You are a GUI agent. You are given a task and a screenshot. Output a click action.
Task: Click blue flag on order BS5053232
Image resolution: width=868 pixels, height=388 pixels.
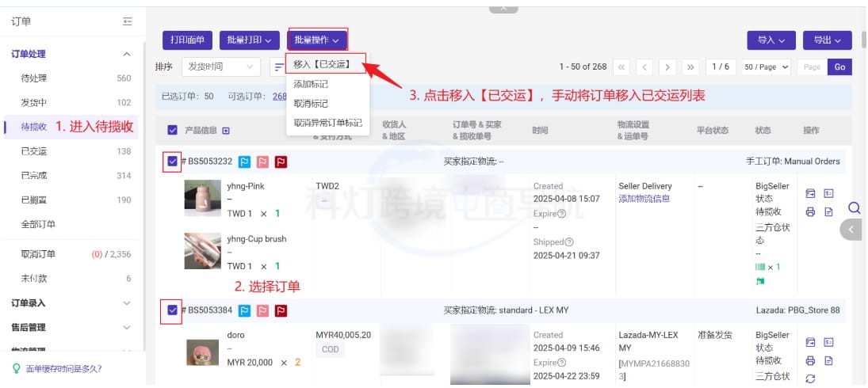[244, 162]
